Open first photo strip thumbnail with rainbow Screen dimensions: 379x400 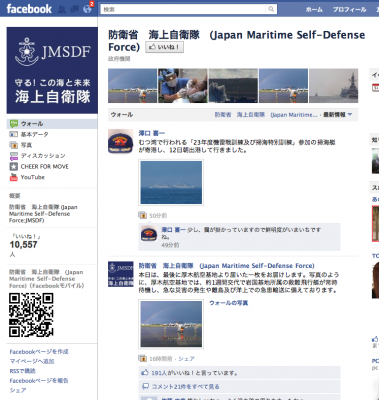click(x=132, y=86)
